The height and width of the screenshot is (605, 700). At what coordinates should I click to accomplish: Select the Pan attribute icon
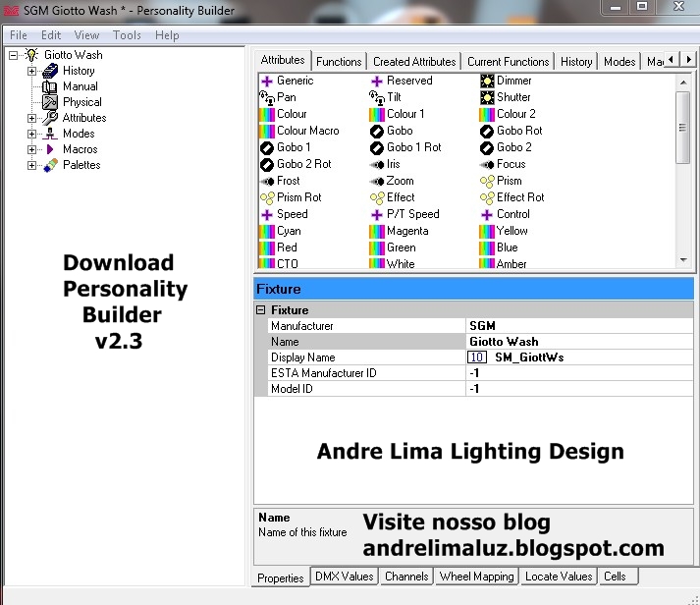(266, 97)
